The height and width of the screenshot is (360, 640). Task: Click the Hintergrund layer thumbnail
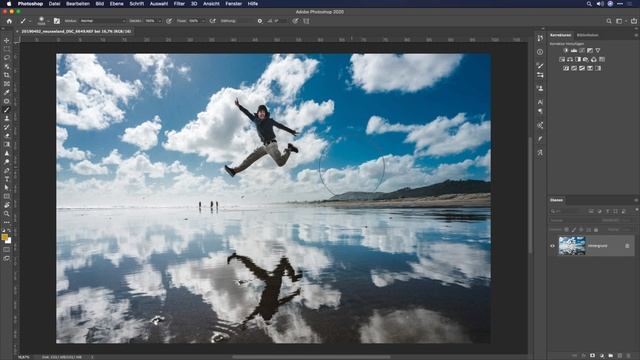pos(572,246)
